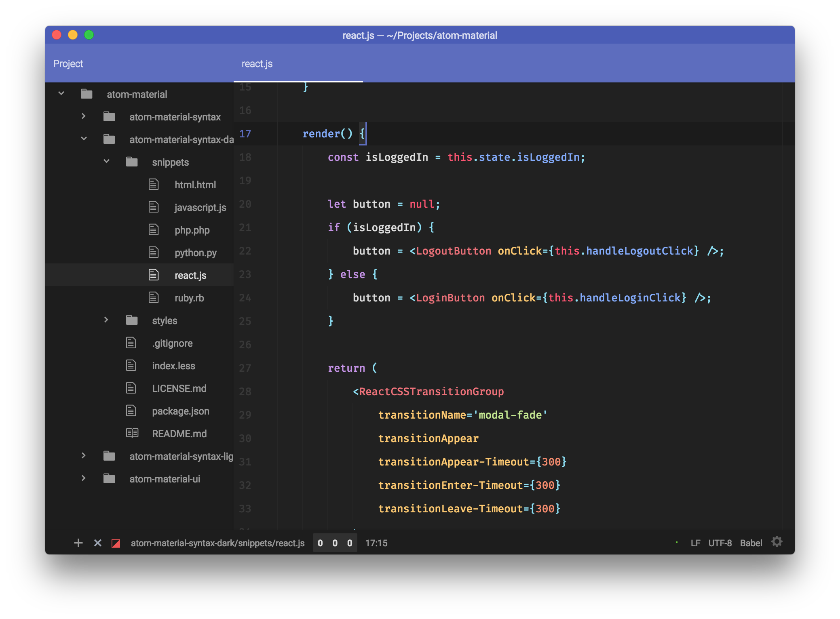Click the red linter icon in status bar
840x619 pixels.
116,543
